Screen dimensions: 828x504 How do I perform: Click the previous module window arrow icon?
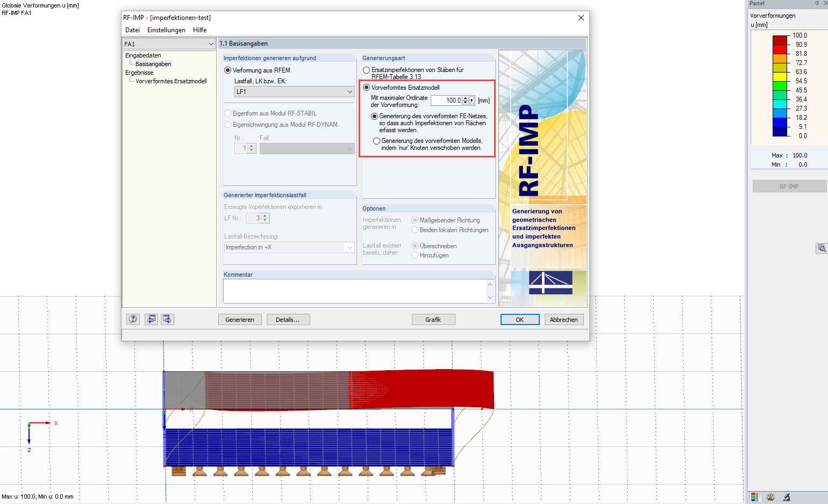pos(151,319)
